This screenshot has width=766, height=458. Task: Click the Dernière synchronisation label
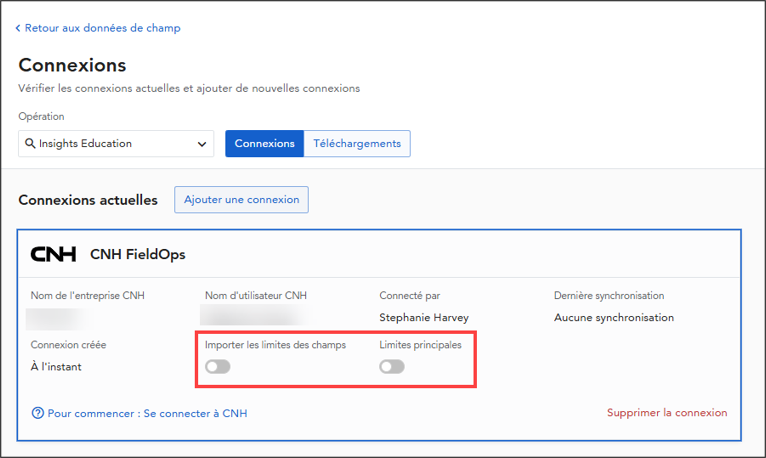[x=609, y=295]
